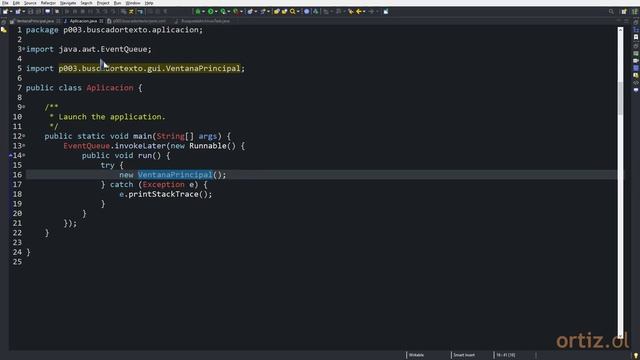Open the File menu

coord(5,3)
